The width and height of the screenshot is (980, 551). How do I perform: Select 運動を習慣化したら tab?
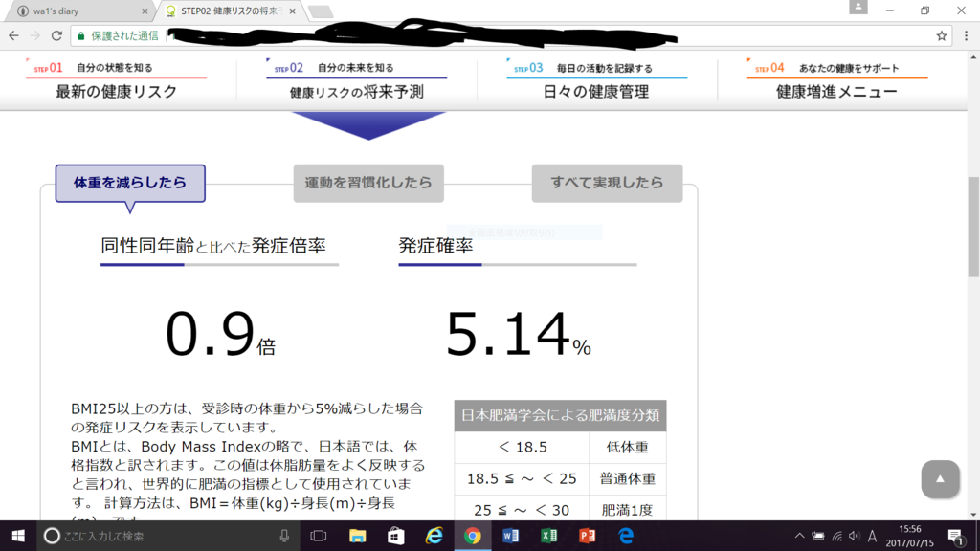coord(368,183)
